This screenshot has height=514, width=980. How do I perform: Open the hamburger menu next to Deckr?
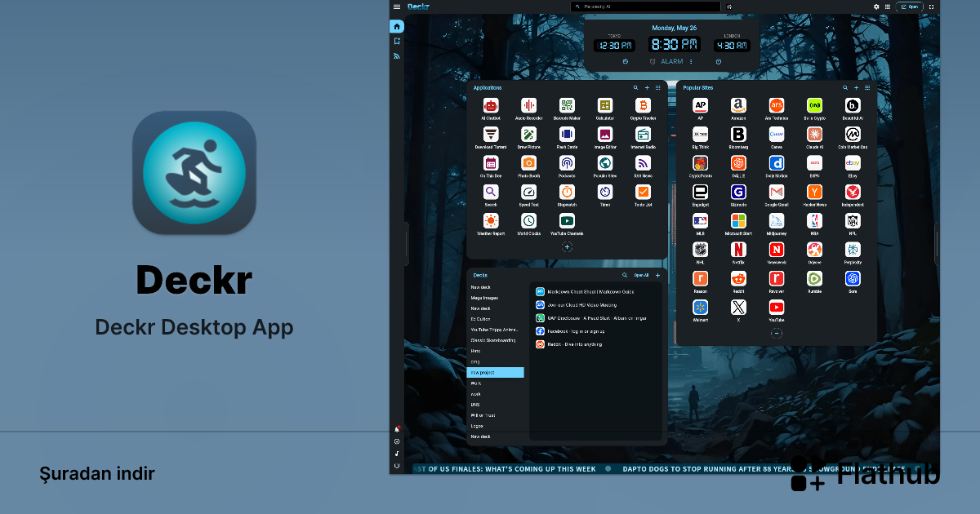[x=397, y=7]
